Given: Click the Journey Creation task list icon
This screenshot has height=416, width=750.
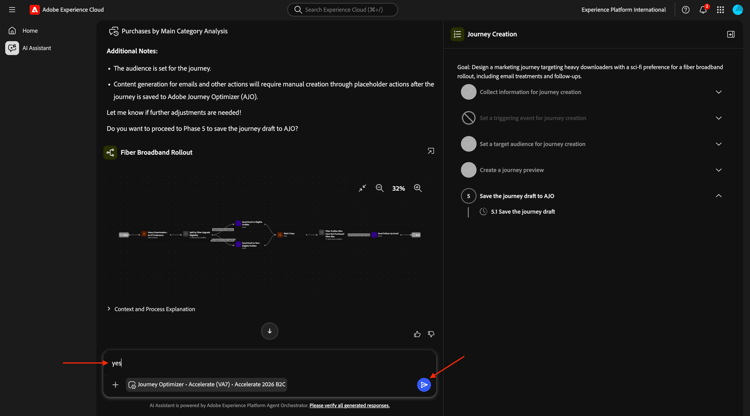Looking at the screenshot, I should point(457,34).
